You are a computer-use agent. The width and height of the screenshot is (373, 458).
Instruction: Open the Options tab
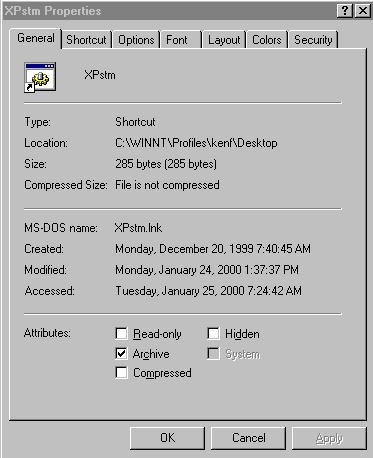(x=136, y=40)
